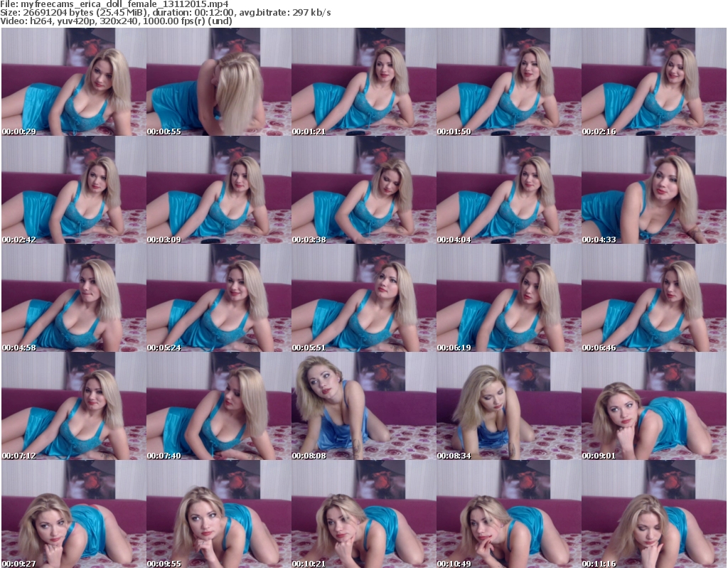This screenshot has width=728, height=568.
Task: Select the thumbnail timestamped 00:04:33
Action: point(654,190)
